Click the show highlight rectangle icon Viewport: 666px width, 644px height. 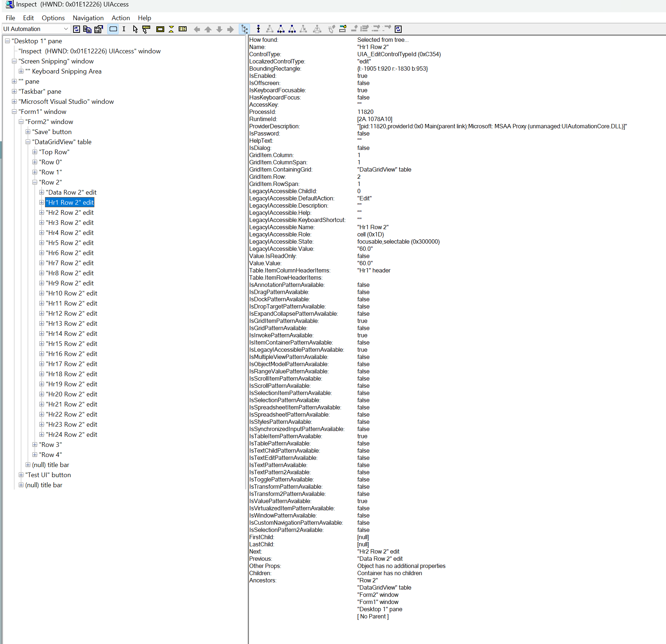(x=160, y=29)
